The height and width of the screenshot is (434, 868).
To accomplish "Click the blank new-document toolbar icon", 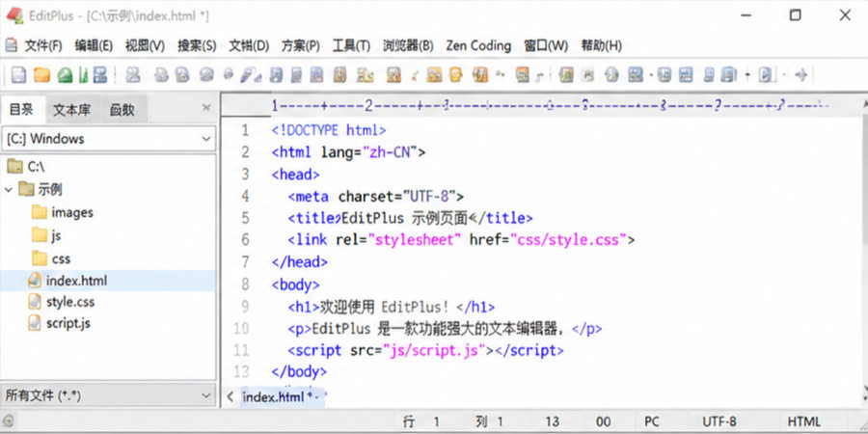I will 19,74.
